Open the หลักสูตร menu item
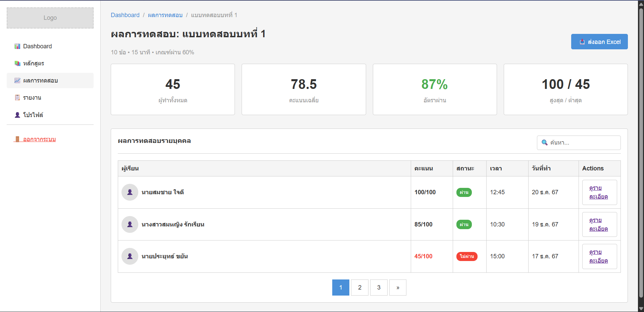This screenshot has height=312, width=644. 34,63
